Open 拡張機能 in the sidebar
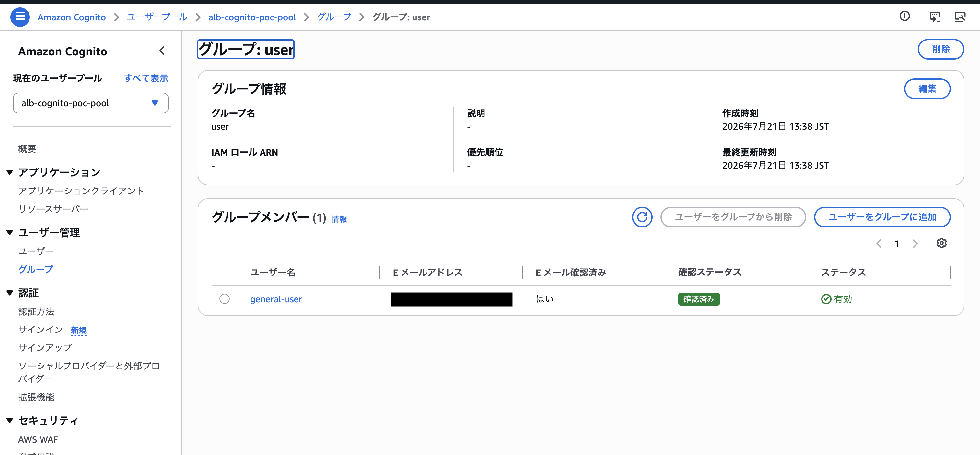The height and width of the screenshot is (455, 980). 36,397
